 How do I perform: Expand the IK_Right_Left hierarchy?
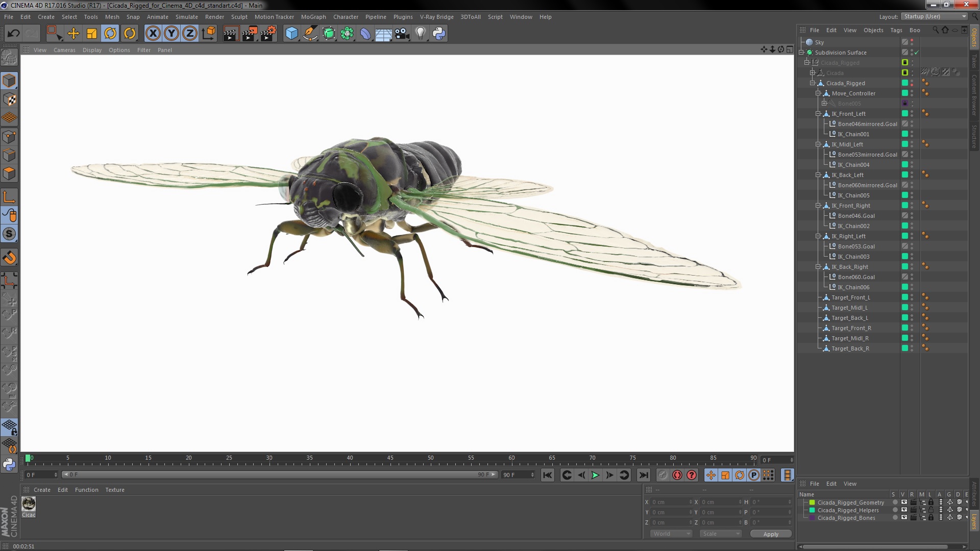818,236
